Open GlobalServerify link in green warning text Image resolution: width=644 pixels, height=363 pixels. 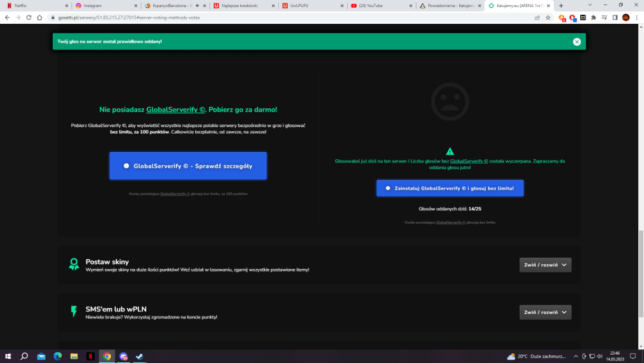point(469,161)
